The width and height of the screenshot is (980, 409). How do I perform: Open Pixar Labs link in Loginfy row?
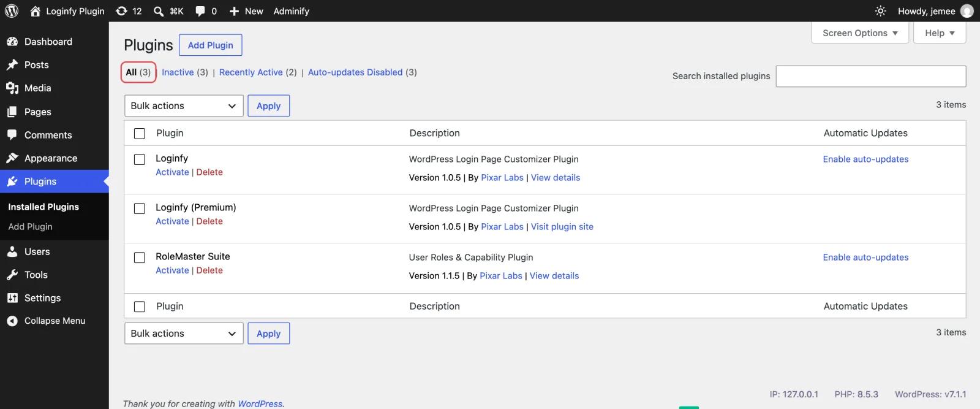tap(502, 178)
